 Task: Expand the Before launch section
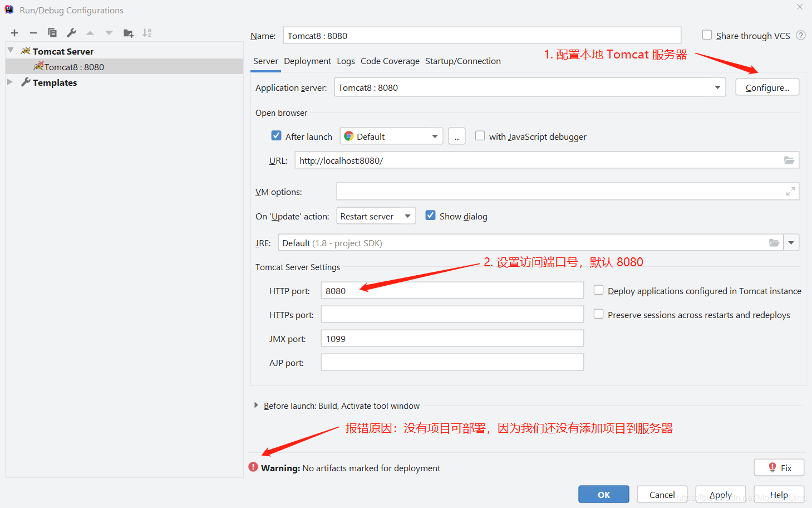[x=256, y=406]
